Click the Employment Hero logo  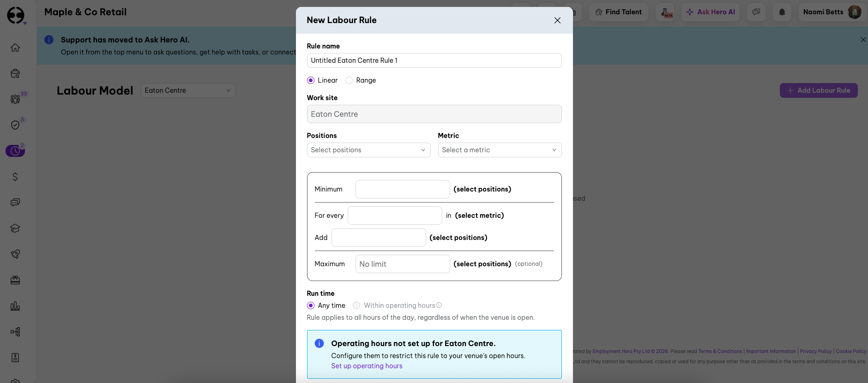click(x=16, y=15)
